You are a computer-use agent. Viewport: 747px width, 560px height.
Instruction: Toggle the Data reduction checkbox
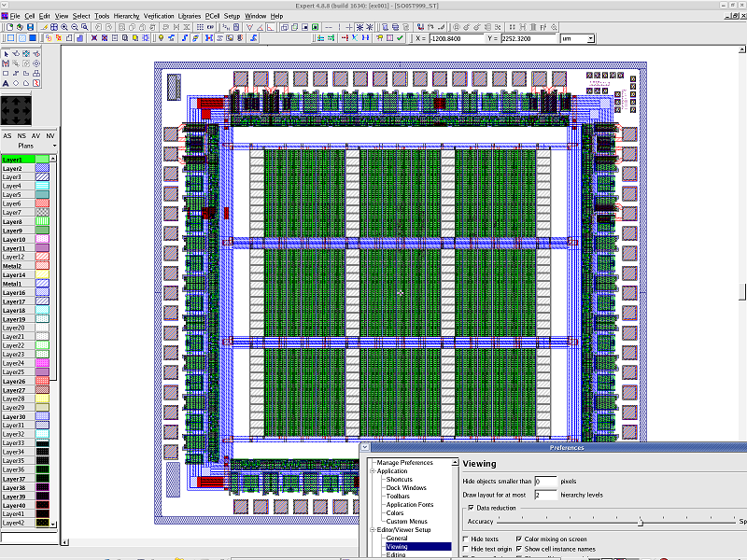coord(472,508)
